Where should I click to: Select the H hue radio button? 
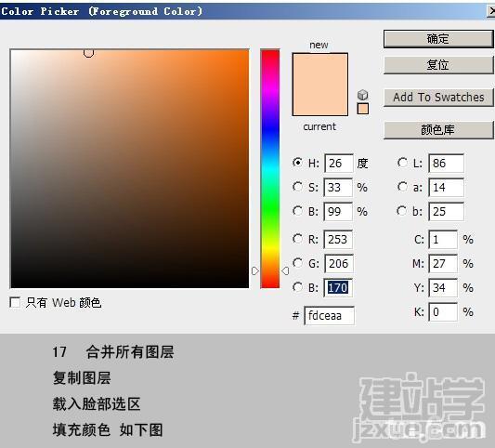point(297,163)
